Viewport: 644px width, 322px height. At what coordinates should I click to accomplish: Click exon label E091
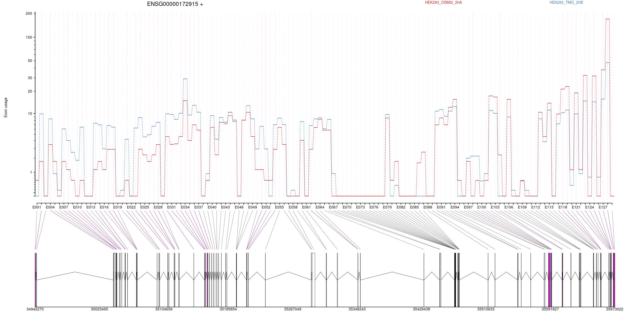pos(441,207)
